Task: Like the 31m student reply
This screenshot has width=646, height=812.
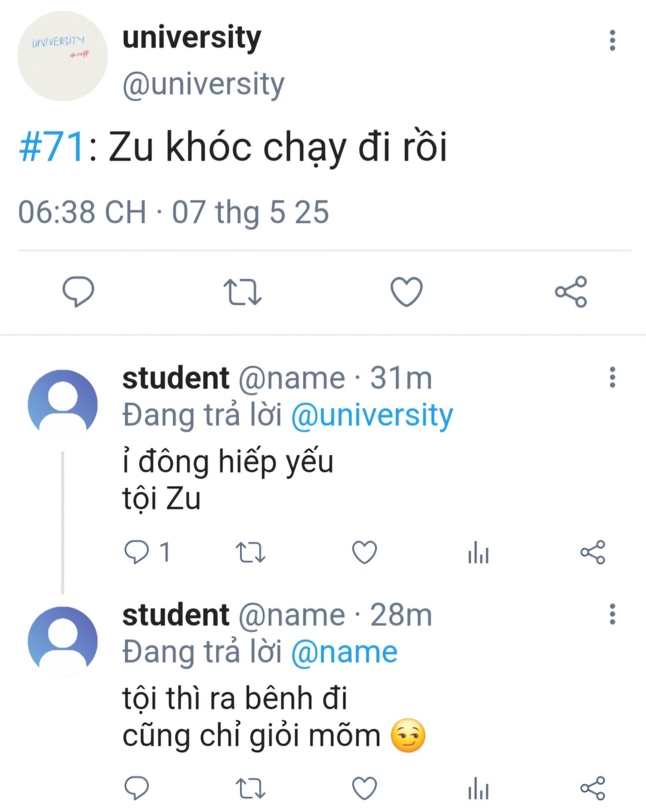Action: click(364, 552)
